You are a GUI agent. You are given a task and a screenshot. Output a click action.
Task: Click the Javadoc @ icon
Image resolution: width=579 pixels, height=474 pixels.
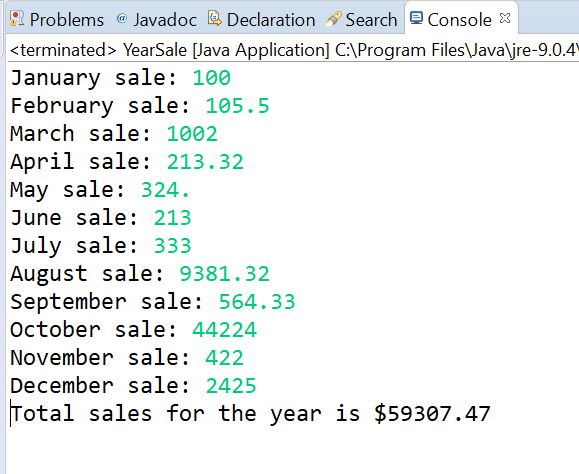pos(121,18)
